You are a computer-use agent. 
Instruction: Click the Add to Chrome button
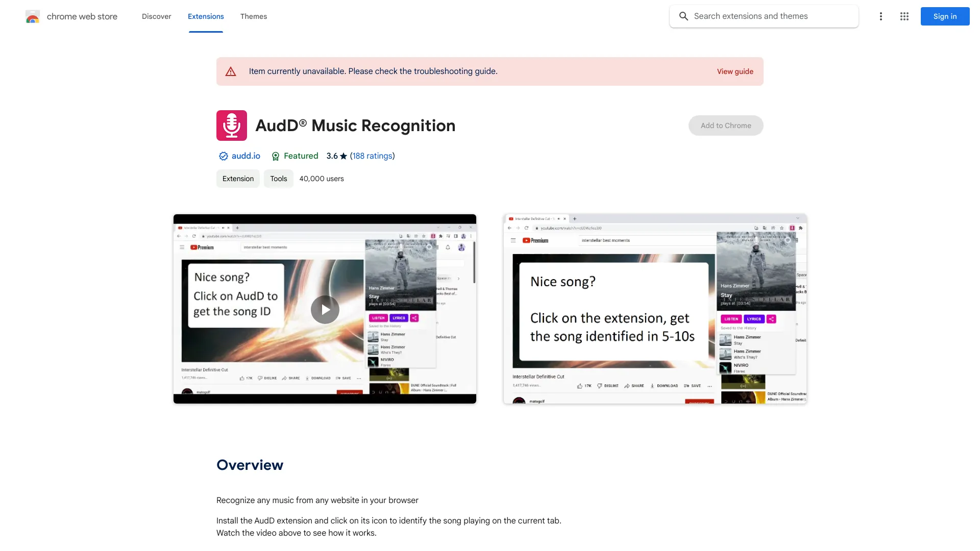[726, 125]
